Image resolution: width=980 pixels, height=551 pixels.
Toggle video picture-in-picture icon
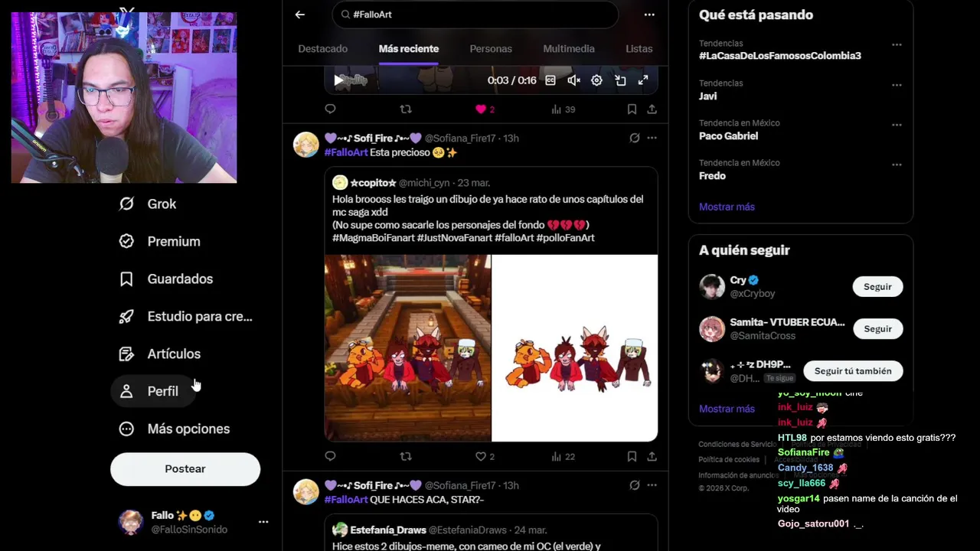tap(620, 80)
